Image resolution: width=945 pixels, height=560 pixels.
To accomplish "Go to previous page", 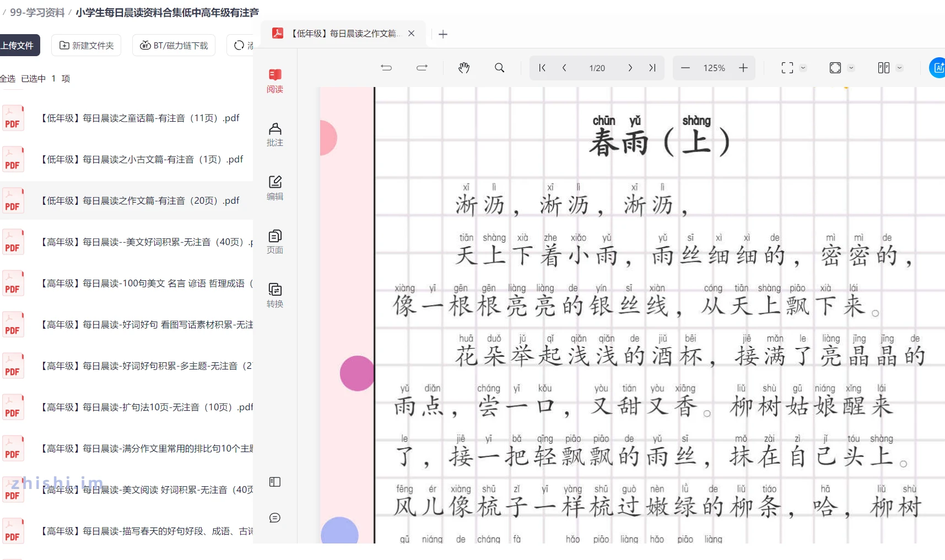I will [x=564, y=68].
